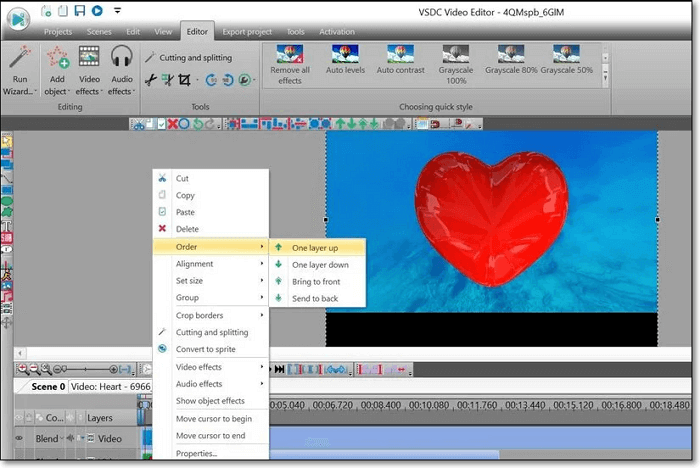Click the Cutting and splitting ribbon button
The image size is (700, 468).
[x=192, y=58]
